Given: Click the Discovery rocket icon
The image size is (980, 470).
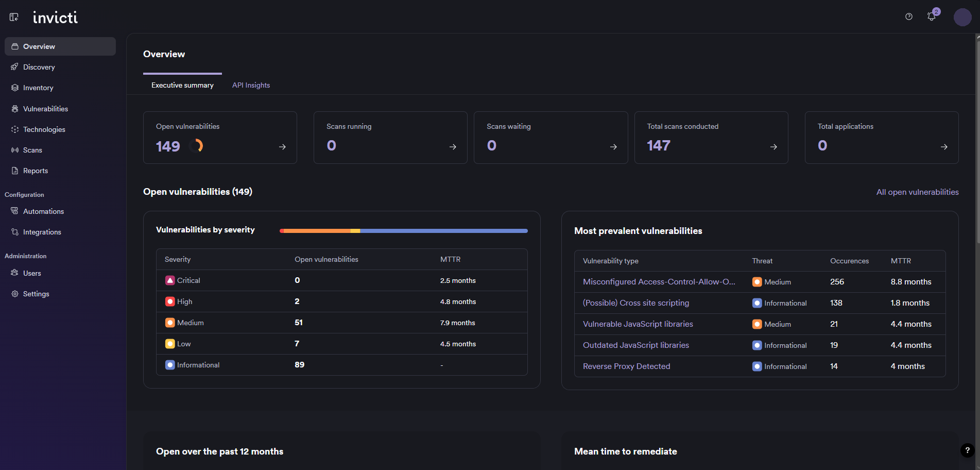Looking at the screenshot, I should 15,67.
